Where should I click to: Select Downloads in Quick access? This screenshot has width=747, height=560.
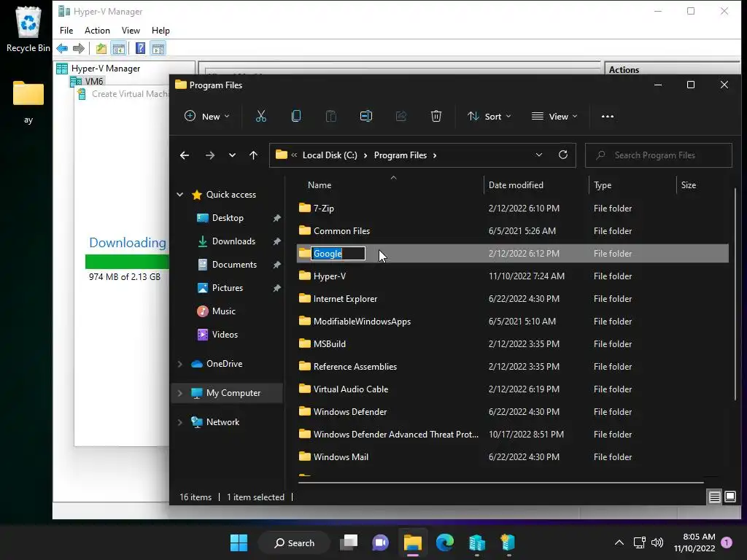233,241
